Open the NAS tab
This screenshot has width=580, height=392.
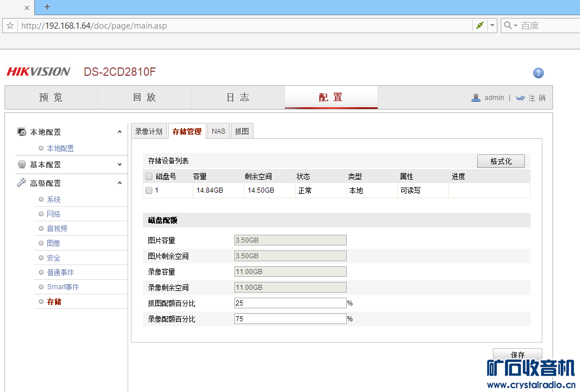tap(219, 131)
